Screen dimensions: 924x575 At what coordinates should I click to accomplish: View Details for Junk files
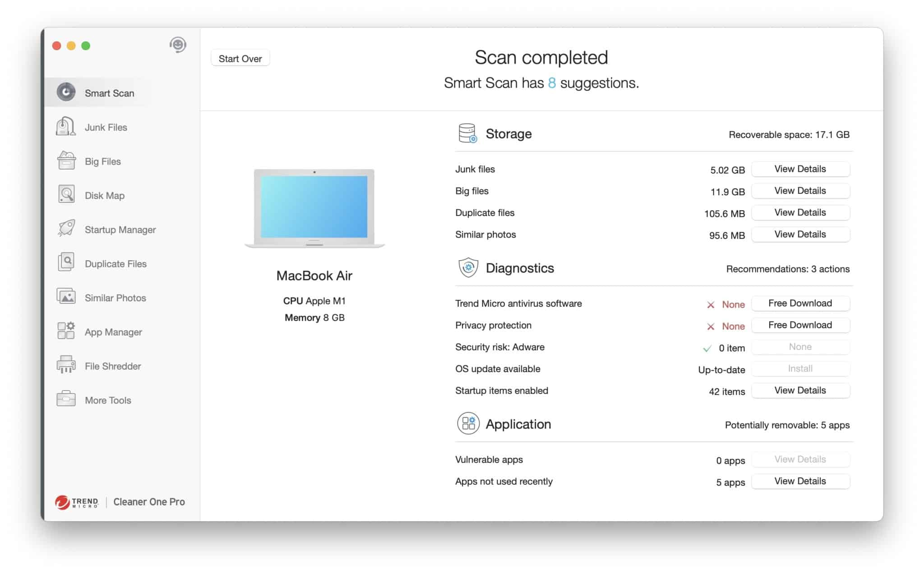pyautogui.click(x=800, y=169)
